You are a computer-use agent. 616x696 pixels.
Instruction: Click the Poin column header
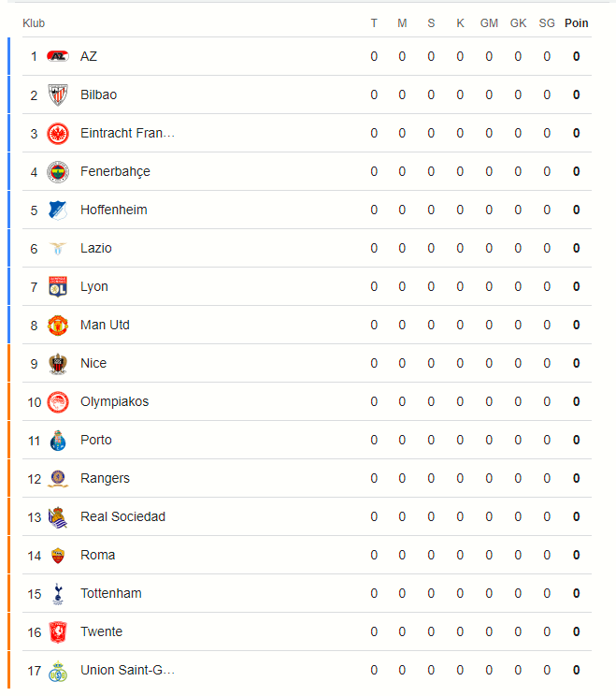click(576, 23)
